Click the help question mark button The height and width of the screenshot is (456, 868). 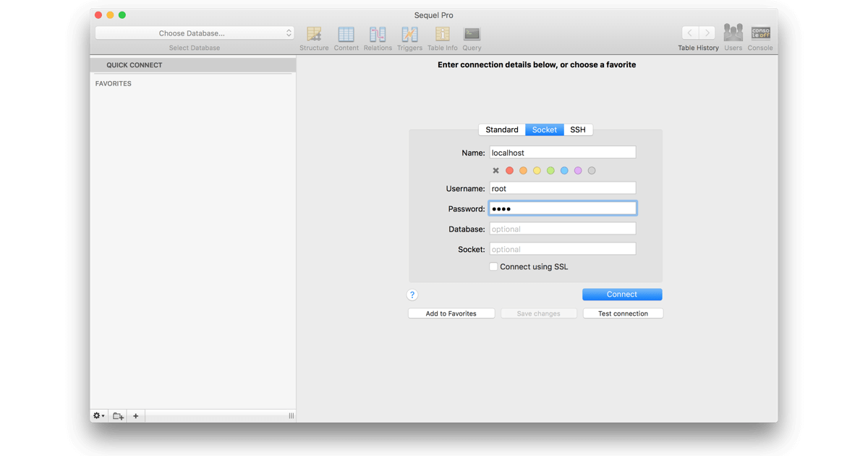coord(412,295)
